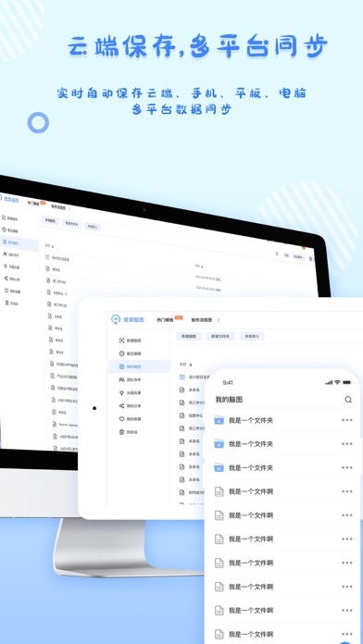Viewport: 363px width, 644px height.
Task: Click the 爱莫脑图 logo on the monitor
Action: coord(9,198)
